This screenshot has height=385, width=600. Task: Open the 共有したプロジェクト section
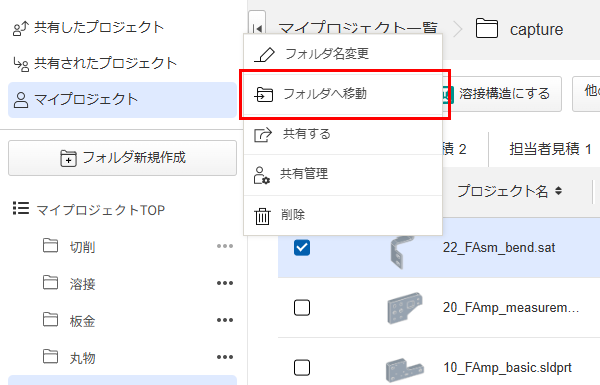(88, 28)
